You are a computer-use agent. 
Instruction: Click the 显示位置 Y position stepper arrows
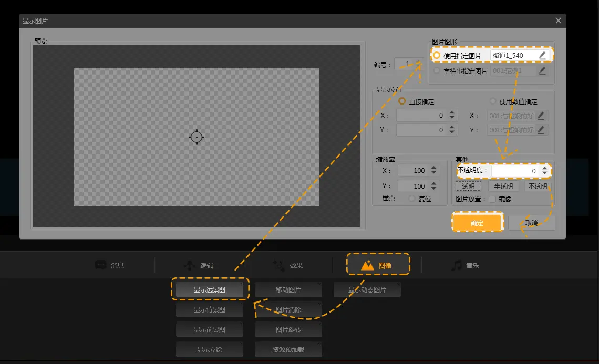[452, 130]
